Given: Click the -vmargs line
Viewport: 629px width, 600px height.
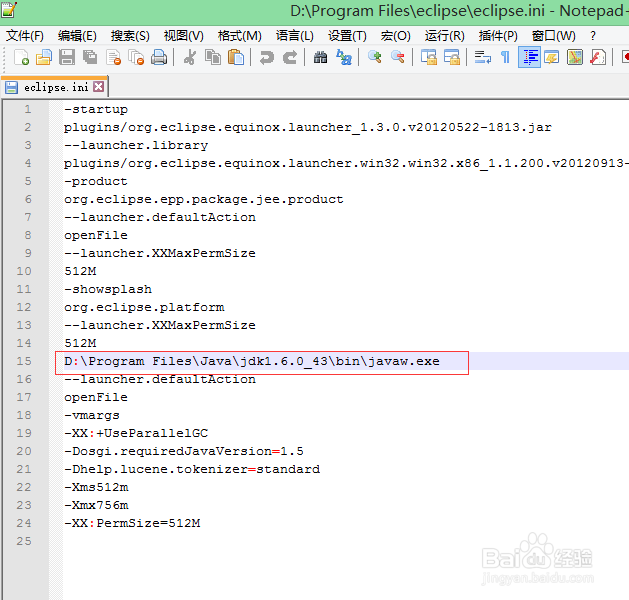Looking at the screenshot, I should (x=92, y=415).
